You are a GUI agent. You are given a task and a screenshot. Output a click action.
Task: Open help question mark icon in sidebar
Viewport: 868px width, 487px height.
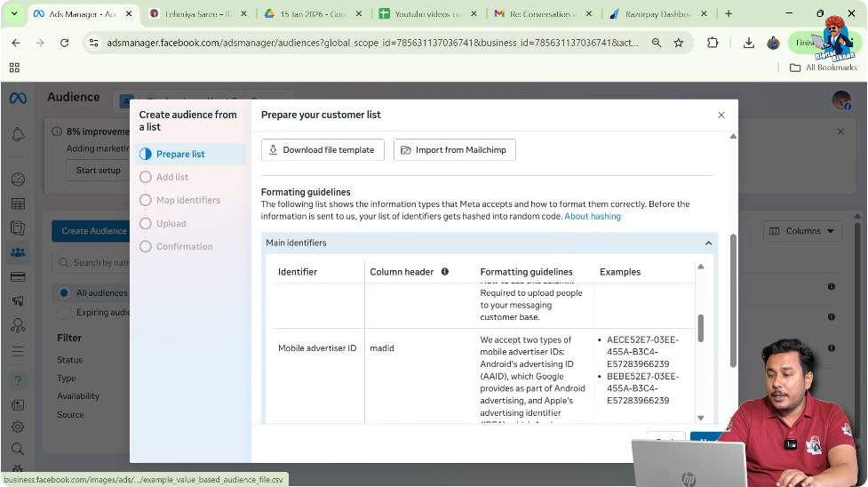(18, 380)
